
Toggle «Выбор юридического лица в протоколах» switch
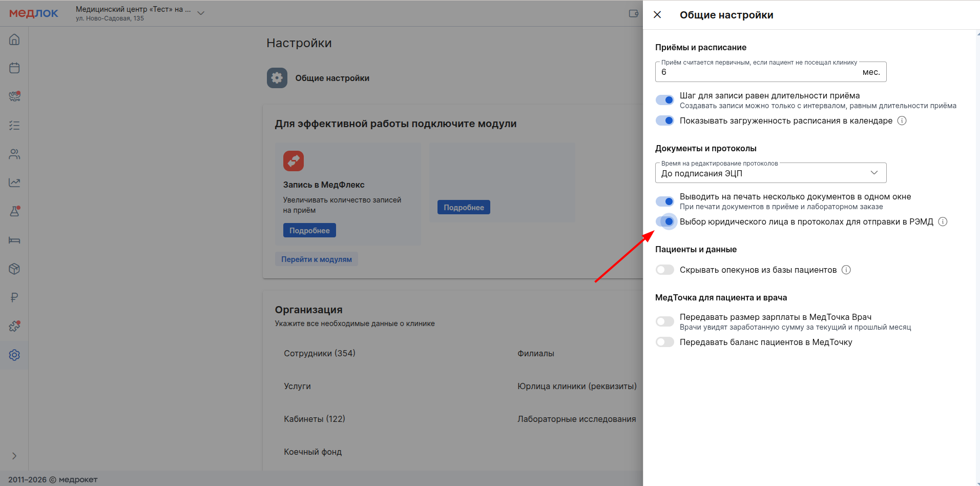pos(665,221)
